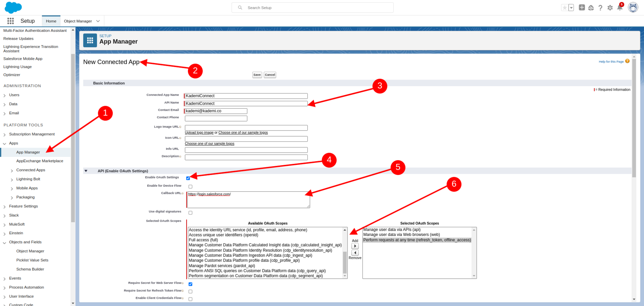Check Use digital signatures
Image resolution: width=644 pixels, height=306 pixels.
[x=191, y=213]
